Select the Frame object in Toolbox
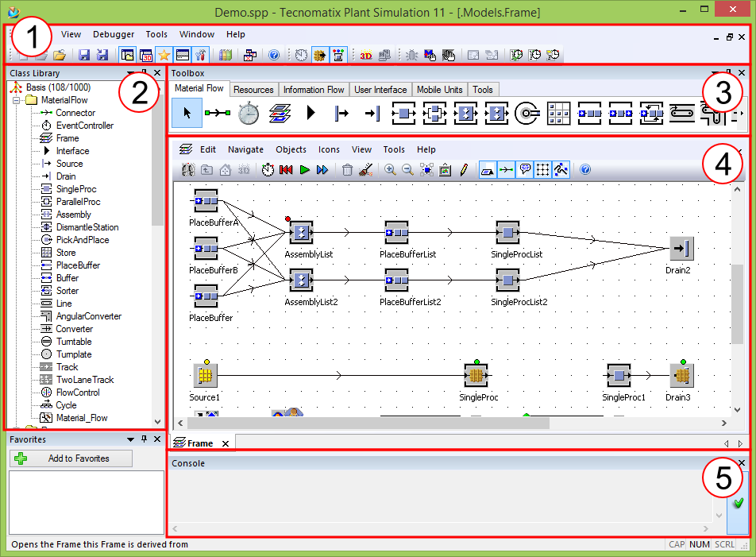Image resolution: width=756 pixels, height=557 pixels. 280,114
